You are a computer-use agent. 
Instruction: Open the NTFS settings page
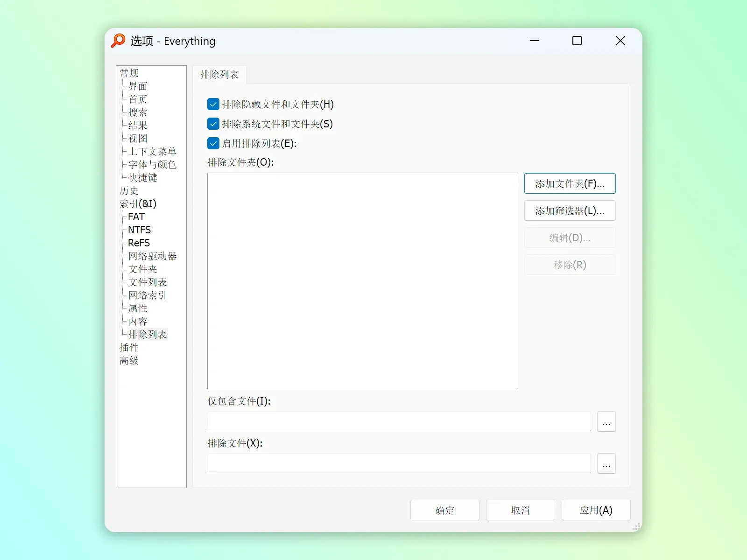click(139, 230)
